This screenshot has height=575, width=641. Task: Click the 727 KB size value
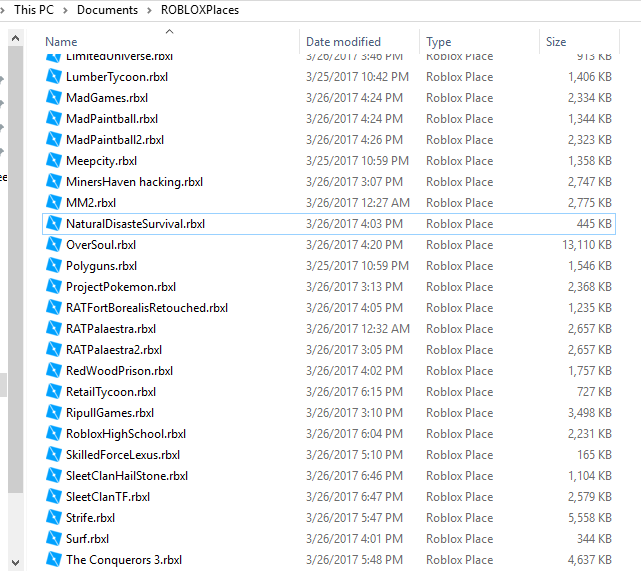point(594,392)
